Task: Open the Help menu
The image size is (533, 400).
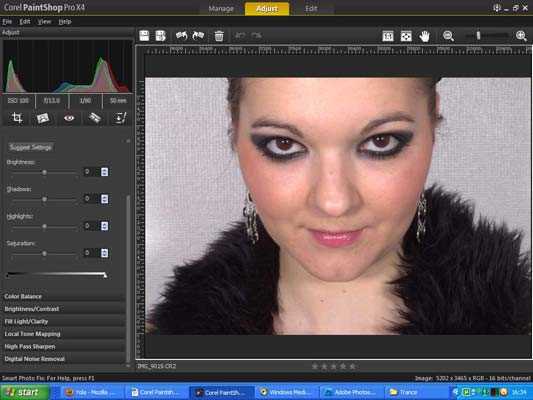Action: point(65,22)
